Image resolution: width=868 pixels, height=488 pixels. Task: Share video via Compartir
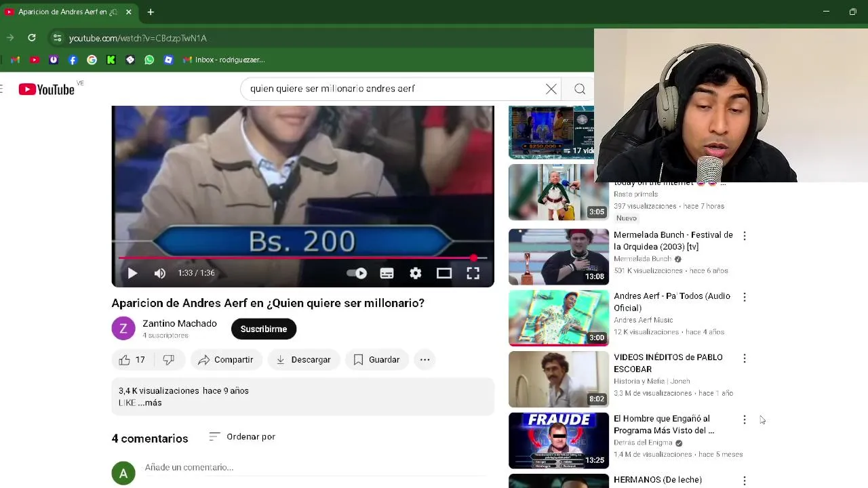(226, 360)
